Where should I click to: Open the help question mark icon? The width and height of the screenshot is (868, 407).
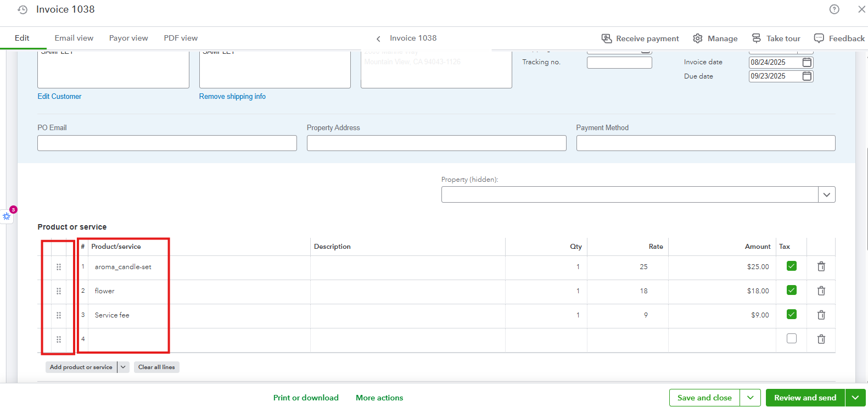click(834, 9)
